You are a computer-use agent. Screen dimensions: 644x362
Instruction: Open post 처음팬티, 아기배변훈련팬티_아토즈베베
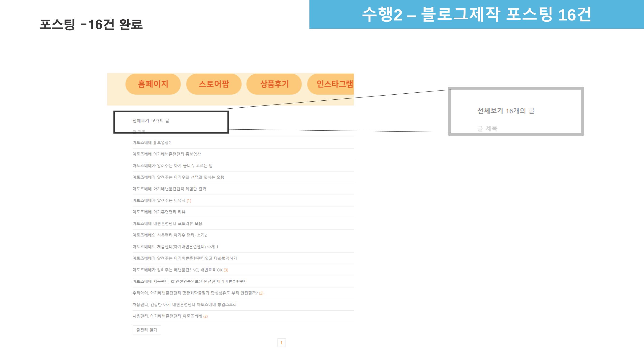[x=167, y=316]
